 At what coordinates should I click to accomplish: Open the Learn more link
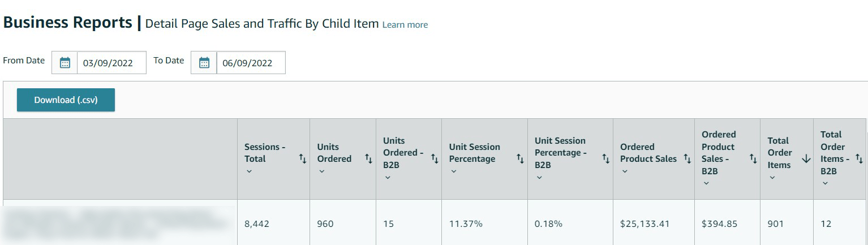[x=405, y=25]
